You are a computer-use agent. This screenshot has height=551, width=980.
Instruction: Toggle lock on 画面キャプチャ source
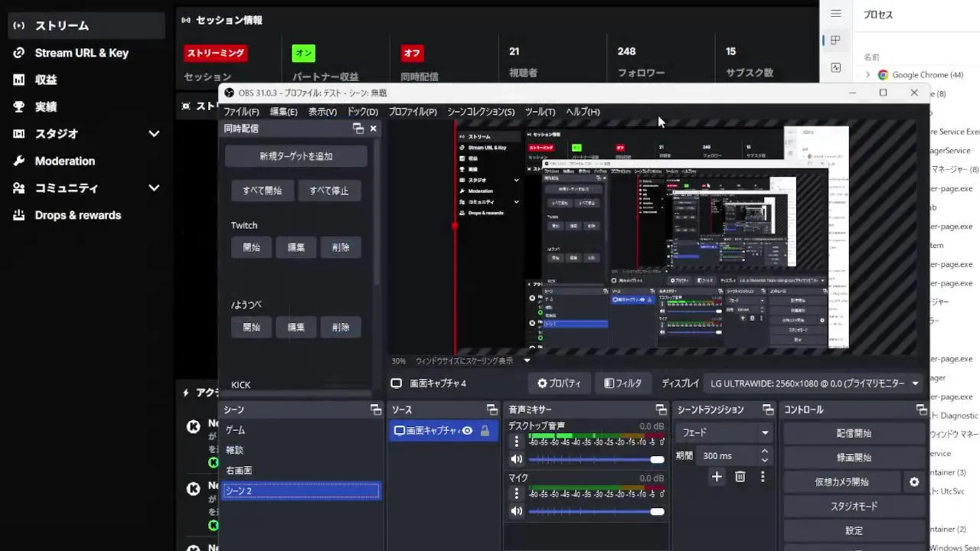click(x=485, y=431)
